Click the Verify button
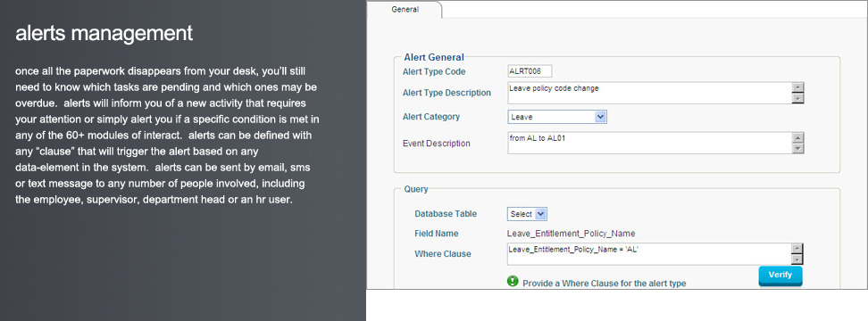The image size is (868, 321). point(780,276)
